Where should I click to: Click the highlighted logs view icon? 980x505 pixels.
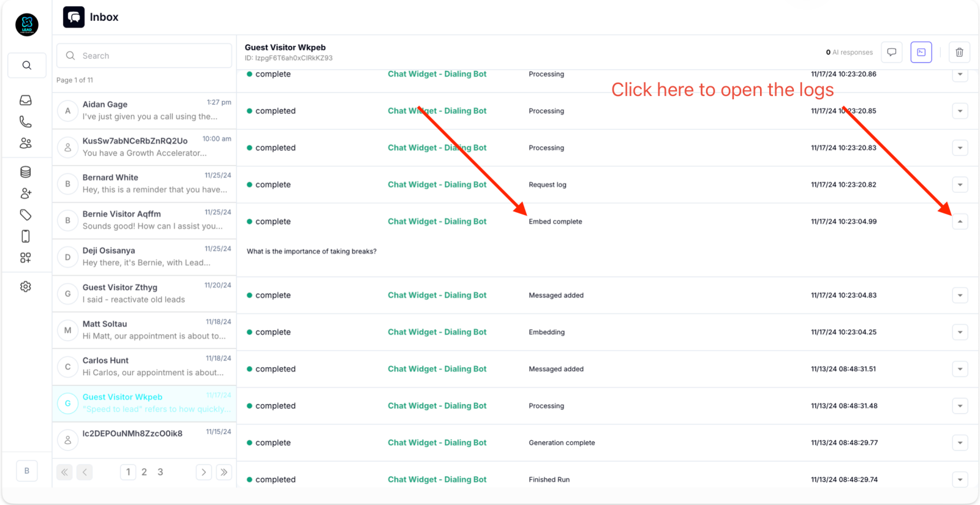[921, 53]
